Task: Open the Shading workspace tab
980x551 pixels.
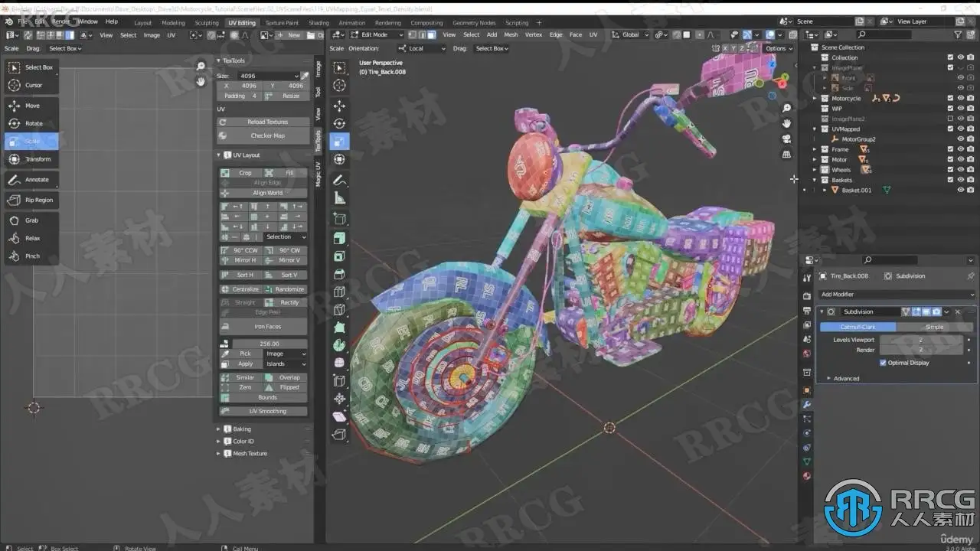Action: point(318,23)
